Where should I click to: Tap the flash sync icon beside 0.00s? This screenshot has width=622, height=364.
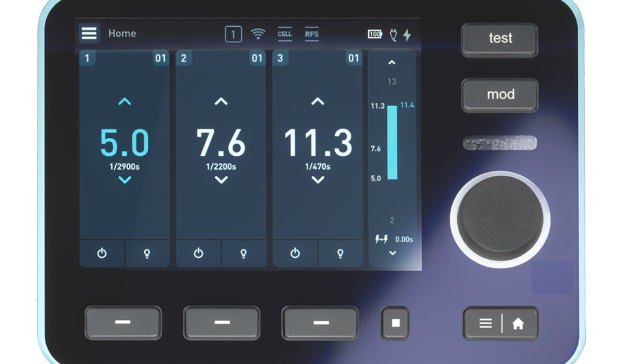tap(381, 239)
